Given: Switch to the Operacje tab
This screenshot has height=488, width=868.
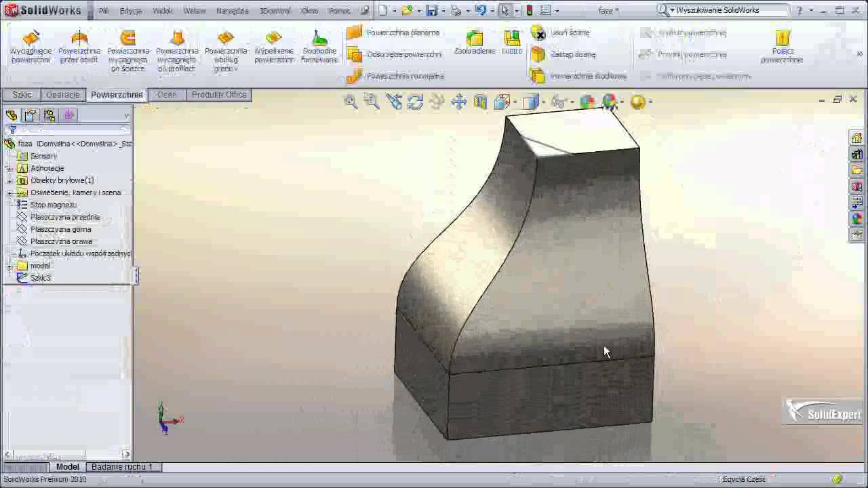Looking at the screenshot, I should click(63, 95).
